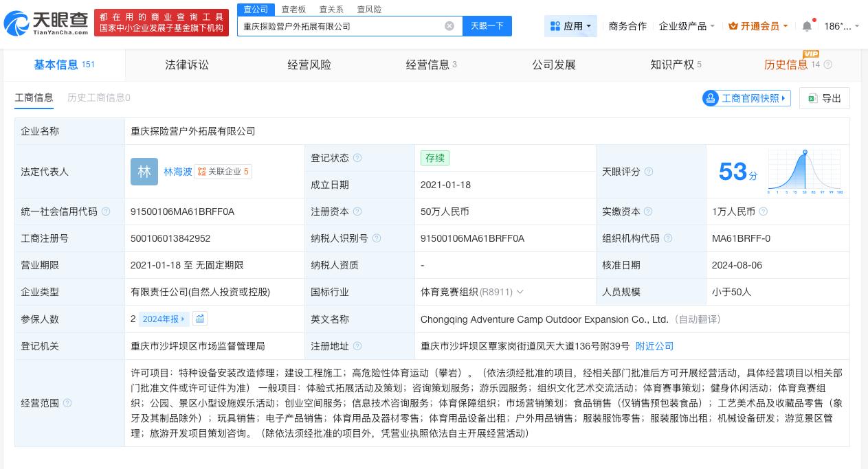868x469 pixels.
Task: Click the red banner 都在用的商业查询工具
Action: pyautogui.click(x=162, y=23)
